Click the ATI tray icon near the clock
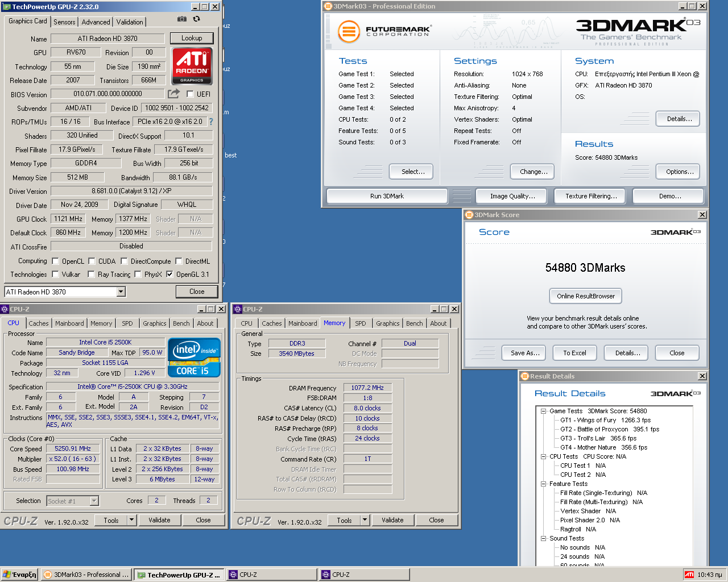 tap(689, 575)
